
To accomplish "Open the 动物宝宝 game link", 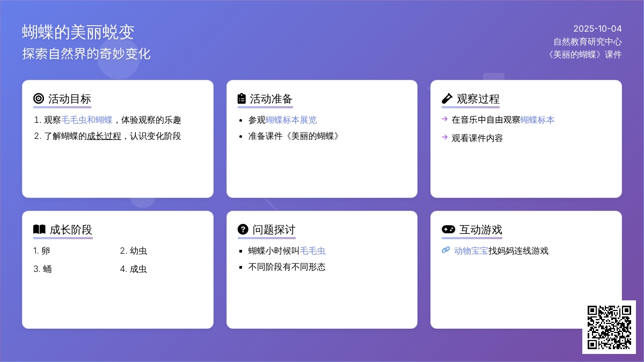I will point(471,251).
